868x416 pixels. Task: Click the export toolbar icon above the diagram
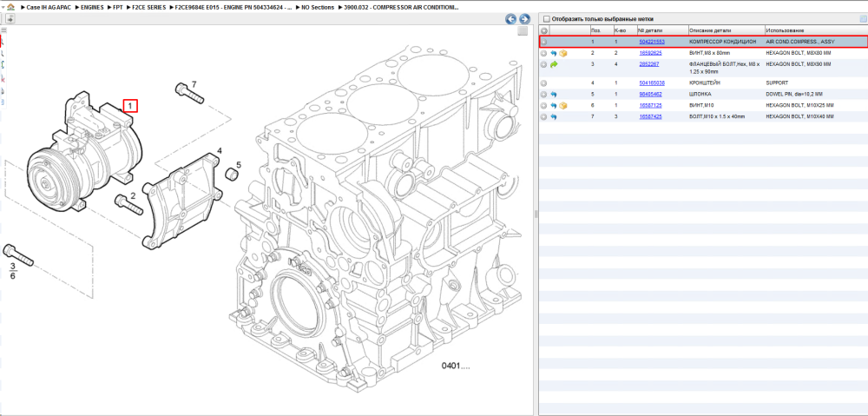click(10, 19)
